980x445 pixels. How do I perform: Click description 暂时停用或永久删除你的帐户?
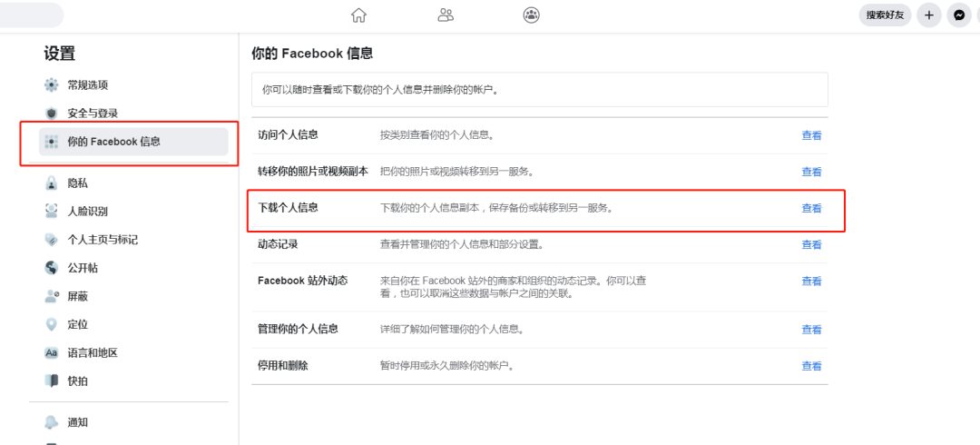(x=446, y=365)
